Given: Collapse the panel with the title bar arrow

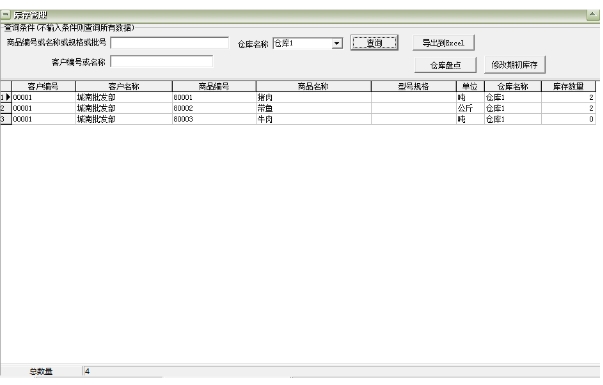Looking at the screenshot, I should (x=592, y=15).
